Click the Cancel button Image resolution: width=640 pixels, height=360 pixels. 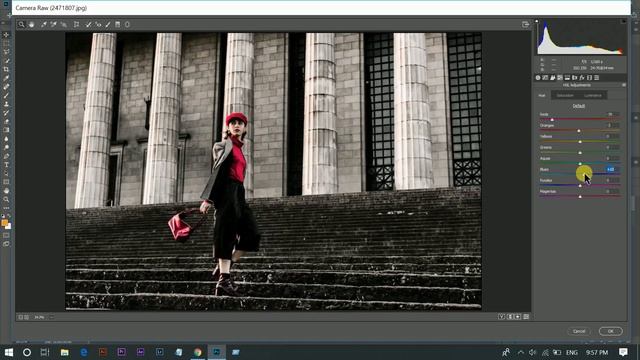coord(579,331)
